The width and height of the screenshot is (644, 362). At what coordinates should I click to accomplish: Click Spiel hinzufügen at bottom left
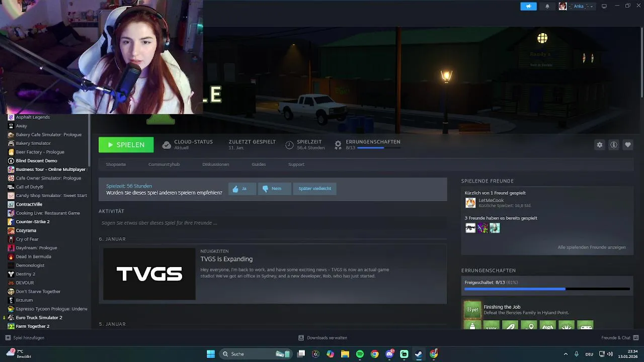pyautogui.click(x=25, y=338)
